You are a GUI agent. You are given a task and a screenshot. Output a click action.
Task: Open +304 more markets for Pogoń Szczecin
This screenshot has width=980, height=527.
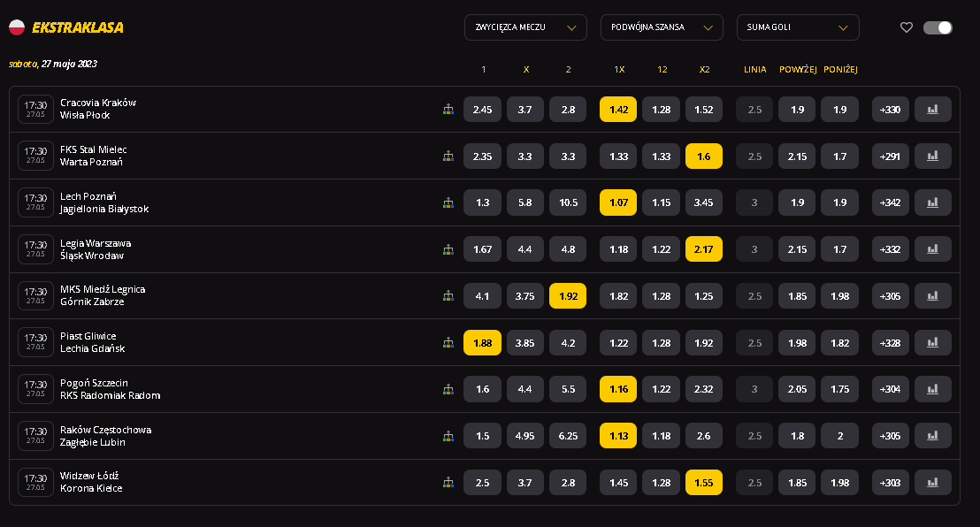pyautogui.click(x=890, y=389)
